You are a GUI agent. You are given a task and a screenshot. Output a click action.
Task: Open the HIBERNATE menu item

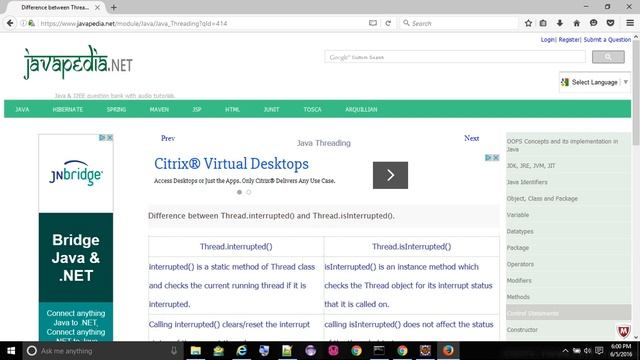(x=68, y=109)
